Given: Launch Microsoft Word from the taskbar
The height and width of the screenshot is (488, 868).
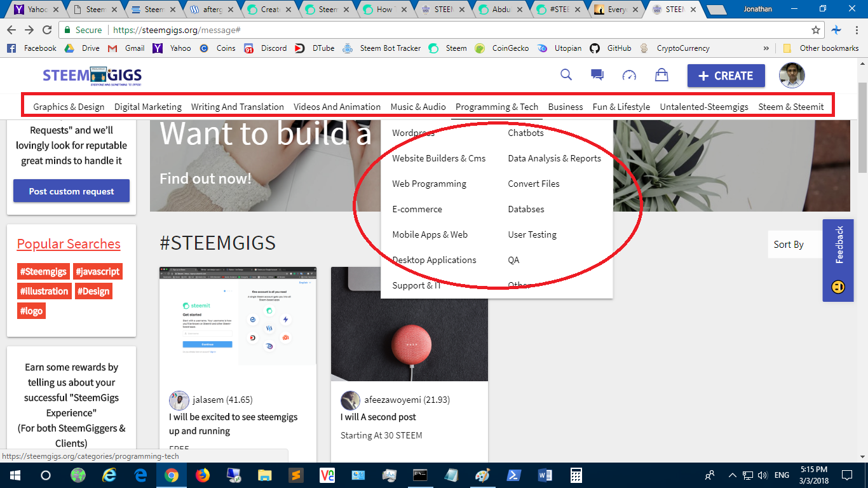Looking at the screenshot, I should 545,475.
